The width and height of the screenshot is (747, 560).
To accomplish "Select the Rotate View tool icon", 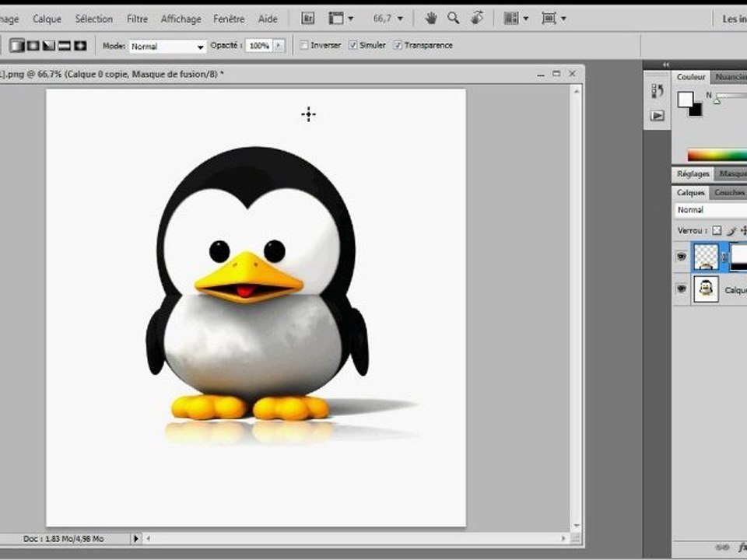I will coord(477,18).
